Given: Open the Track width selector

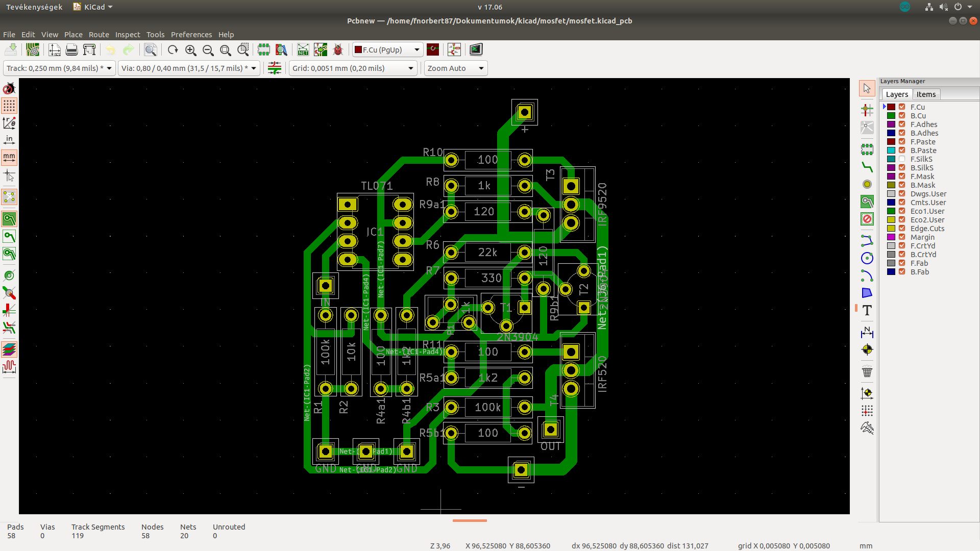Looking at the screenshot, I should [x=59, y=68].
